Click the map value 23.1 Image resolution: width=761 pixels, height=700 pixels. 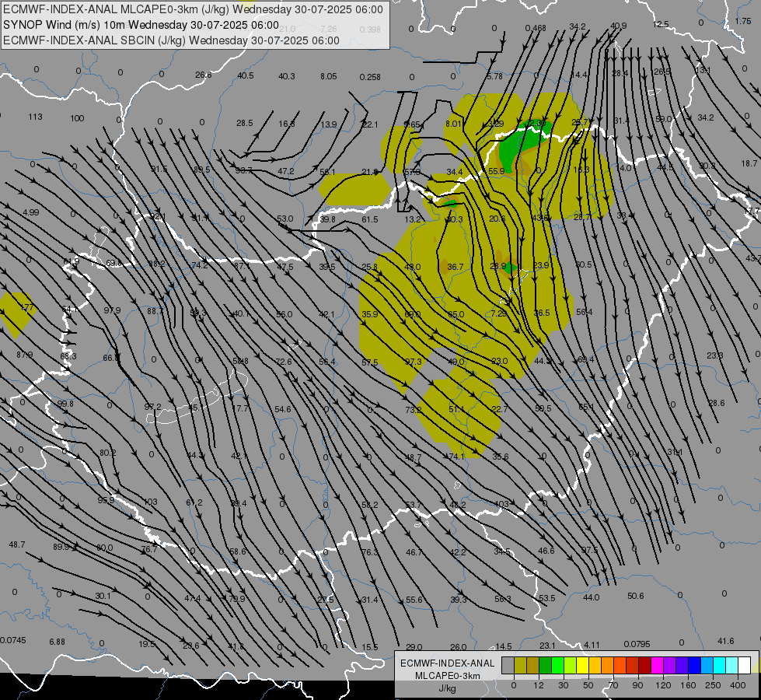pyautogui.click(x=547, y=646)
